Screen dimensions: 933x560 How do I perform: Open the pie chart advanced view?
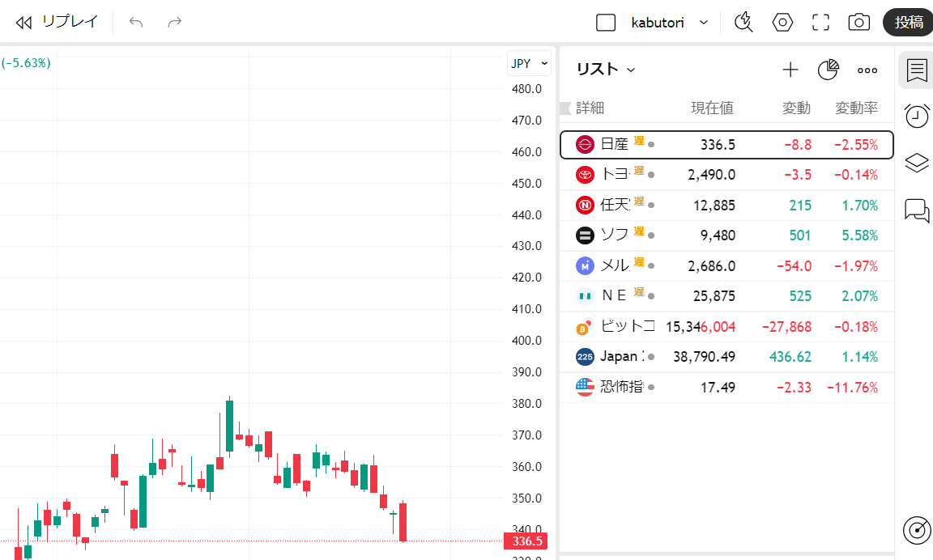(x=829, y=70)
